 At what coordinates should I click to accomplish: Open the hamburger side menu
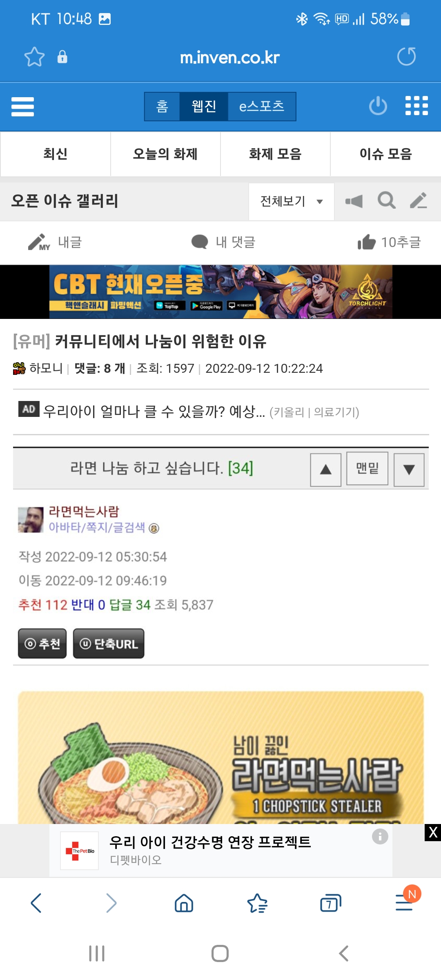point(22,107)
